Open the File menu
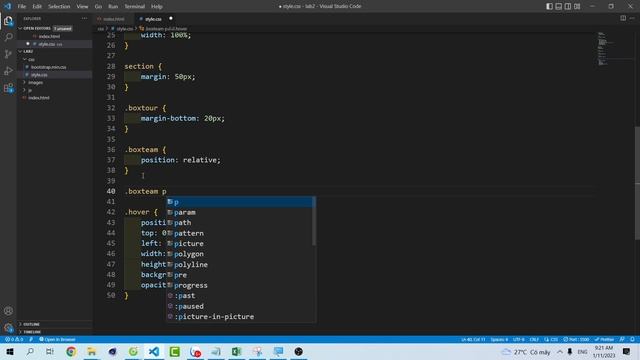Screen dimensions: 640x360 [22, 7]
